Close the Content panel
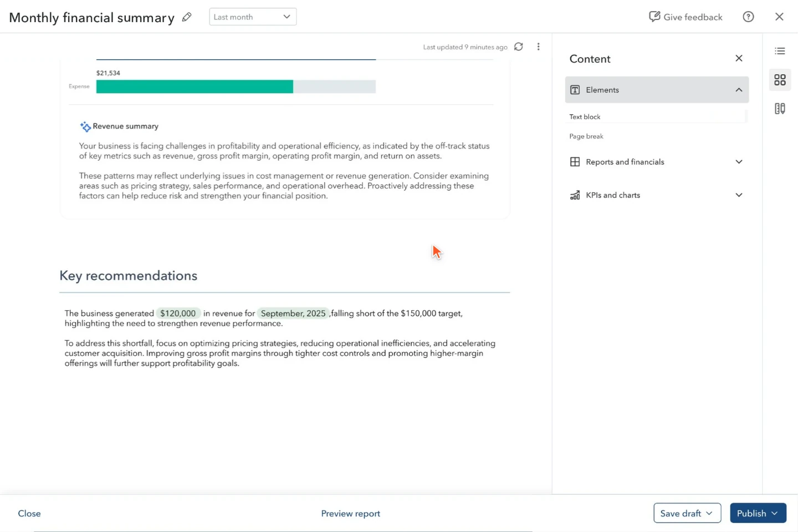Viewport: 798px width, 532px height. pyautogui.click(x=739, y=58)
